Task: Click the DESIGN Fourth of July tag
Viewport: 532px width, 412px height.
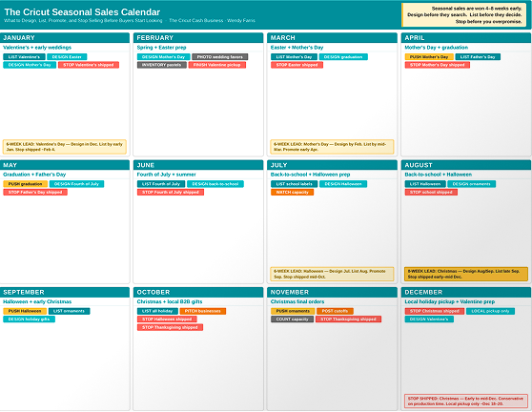Action: tap(76, 184)
